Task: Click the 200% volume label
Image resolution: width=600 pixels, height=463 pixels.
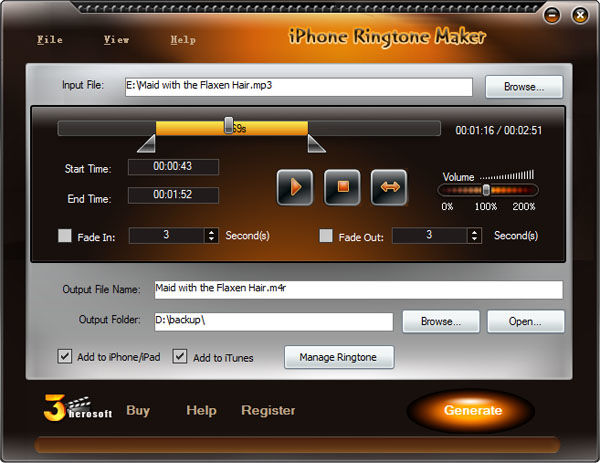Action: click(523, 207)
